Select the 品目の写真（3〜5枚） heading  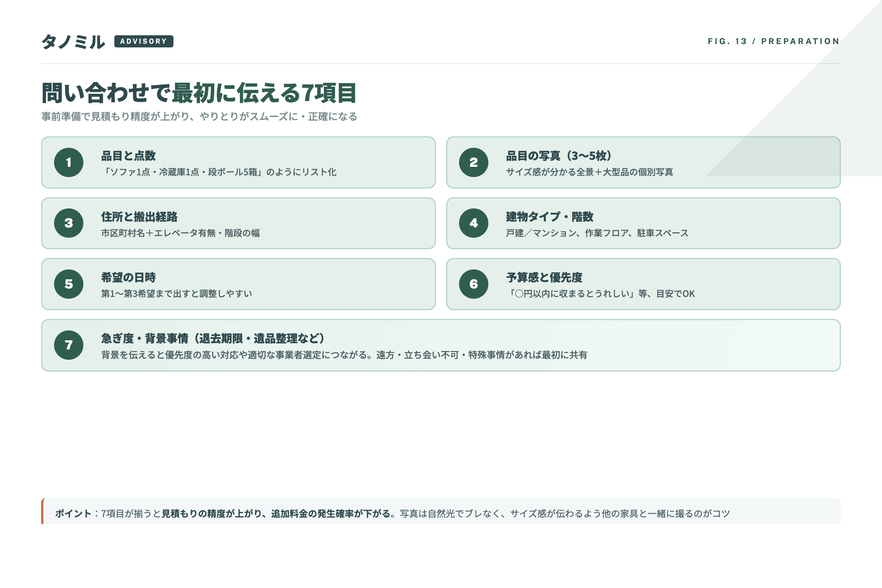[x=559, y=155]
